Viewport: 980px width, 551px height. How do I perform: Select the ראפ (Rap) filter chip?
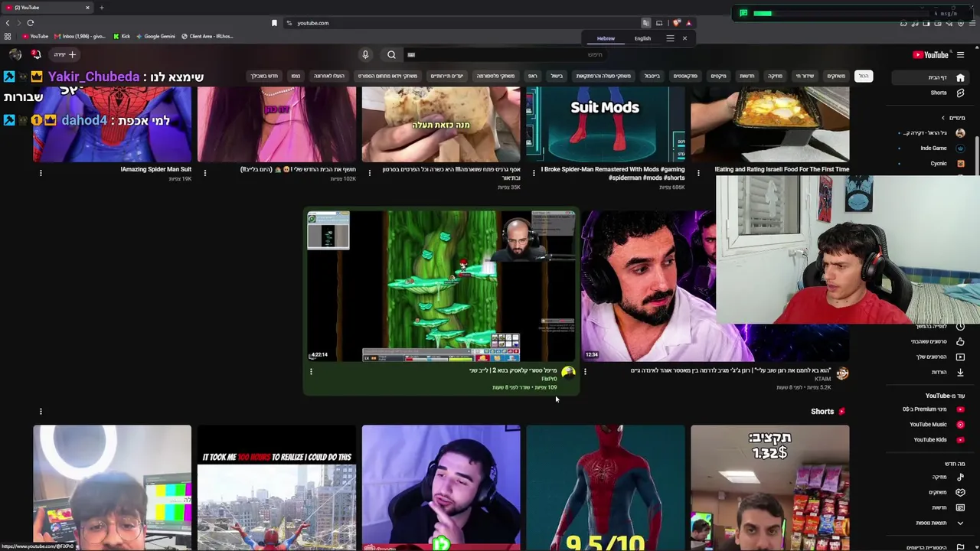[532, 76]
